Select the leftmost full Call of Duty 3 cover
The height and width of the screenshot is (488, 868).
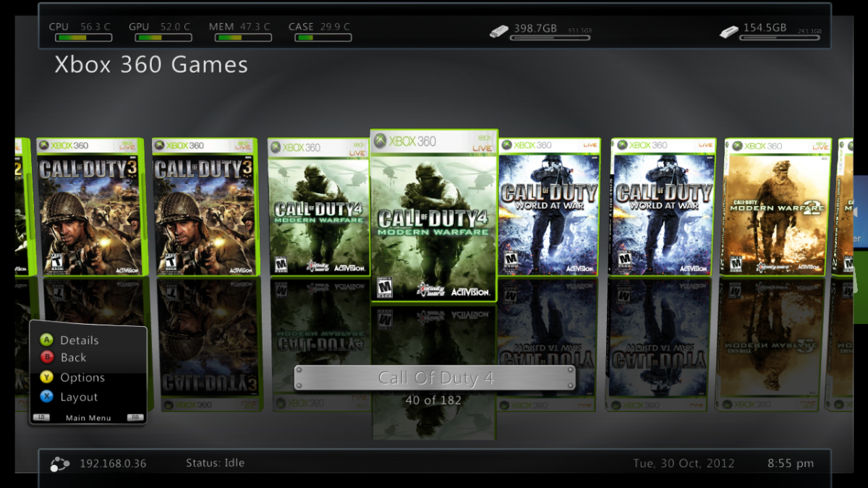(x=90, y=207)
